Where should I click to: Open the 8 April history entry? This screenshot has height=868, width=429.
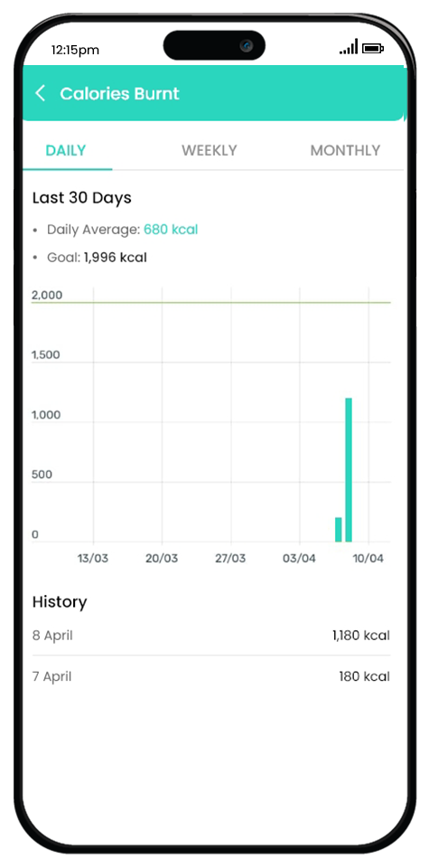[211, 636]
